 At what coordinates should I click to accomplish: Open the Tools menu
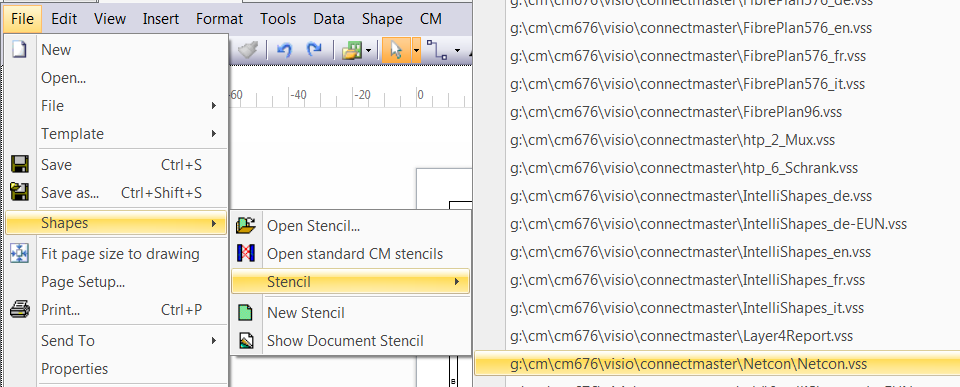pyautogui.click(x=278, y=19)
